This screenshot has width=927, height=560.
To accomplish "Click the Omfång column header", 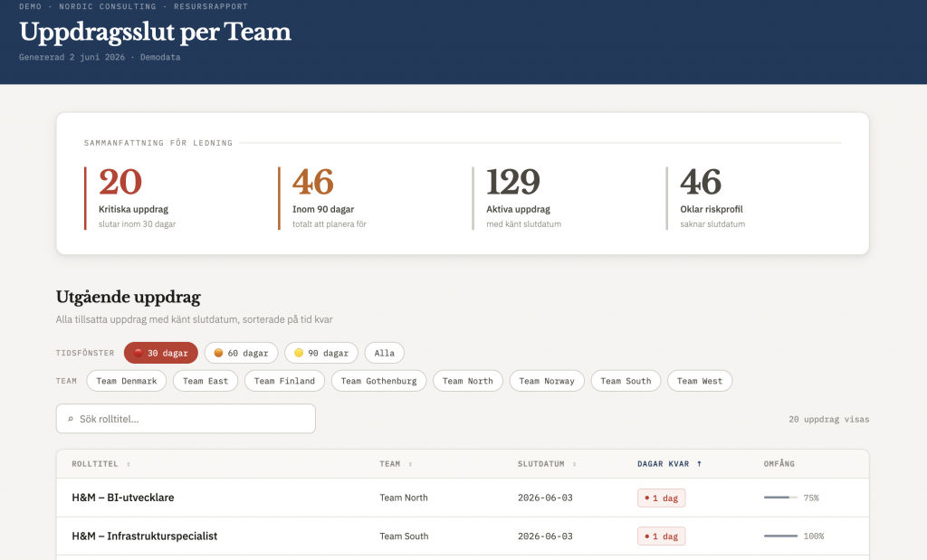I will coord(779,464).
